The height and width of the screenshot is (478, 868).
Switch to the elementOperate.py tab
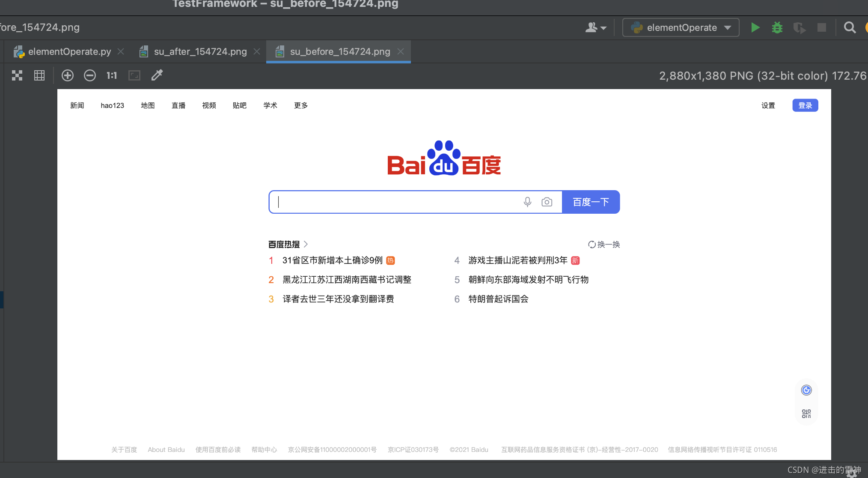[x=69, y=52]
